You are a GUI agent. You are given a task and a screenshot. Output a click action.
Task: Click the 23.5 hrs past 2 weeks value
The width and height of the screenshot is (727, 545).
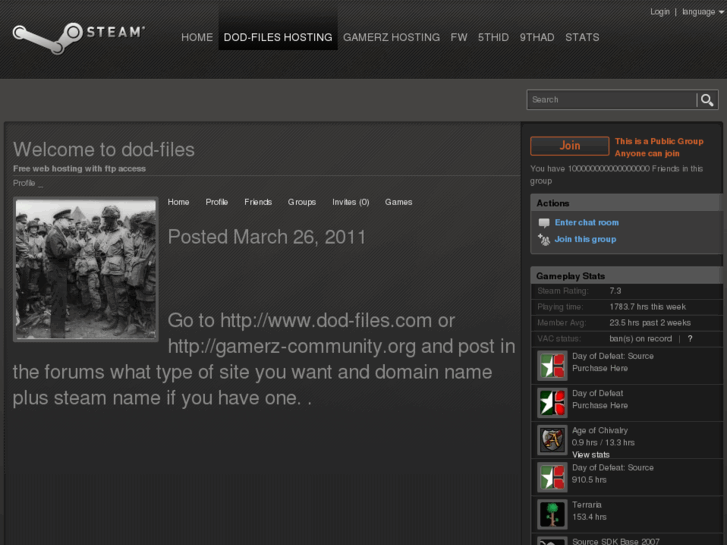(x=650, y=323)
